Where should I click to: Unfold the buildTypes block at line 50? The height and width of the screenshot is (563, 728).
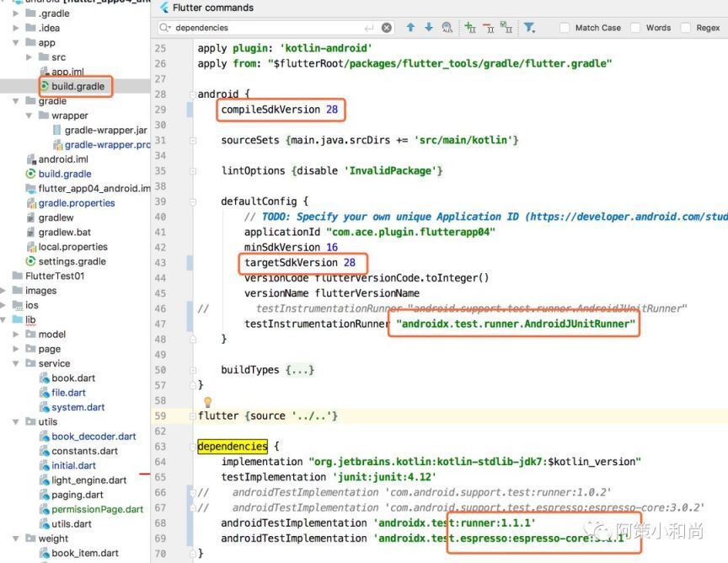[193, 370]
